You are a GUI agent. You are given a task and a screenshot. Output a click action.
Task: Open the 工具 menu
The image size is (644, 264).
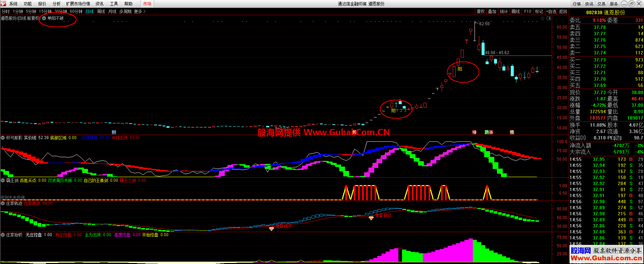tap(114, 4)
